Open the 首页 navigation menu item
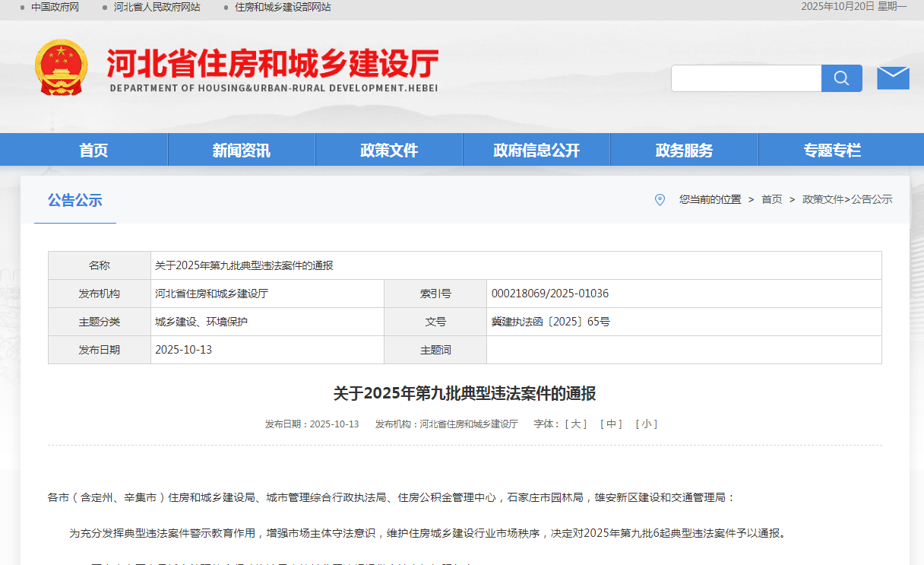Viewport: 924px width, 565px height. coord(93,151)
